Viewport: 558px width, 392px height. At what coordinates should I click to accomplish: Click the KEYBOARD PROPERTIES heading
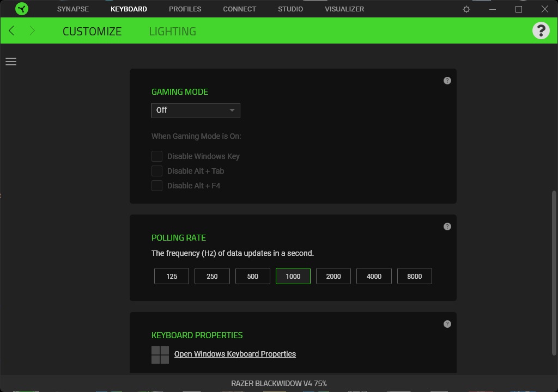pos(197,335)
